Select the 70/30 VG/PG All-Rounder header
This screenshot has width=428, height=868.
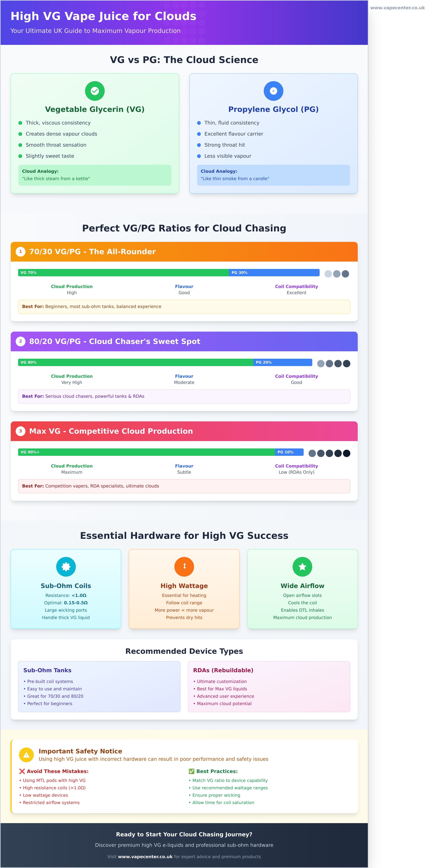(x=184, y=252)
